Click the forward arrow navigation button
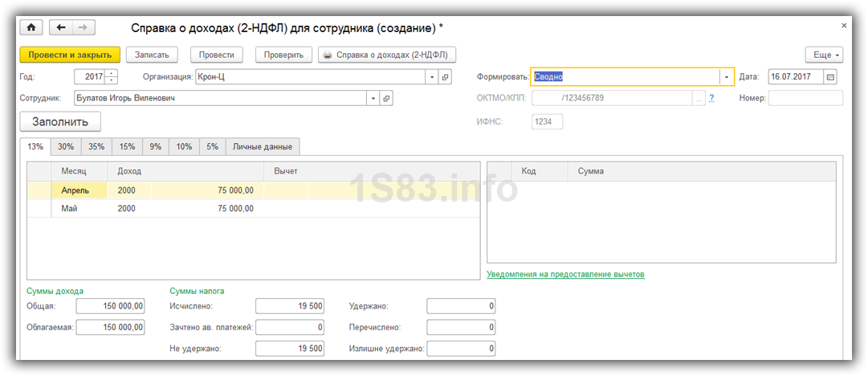Screen dimensions: 868x376 [x=82, y=27]
